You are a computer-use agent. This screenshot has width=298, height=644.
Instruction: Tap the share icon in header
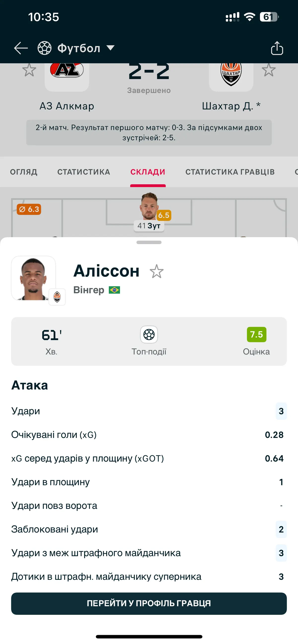[277, 48]
